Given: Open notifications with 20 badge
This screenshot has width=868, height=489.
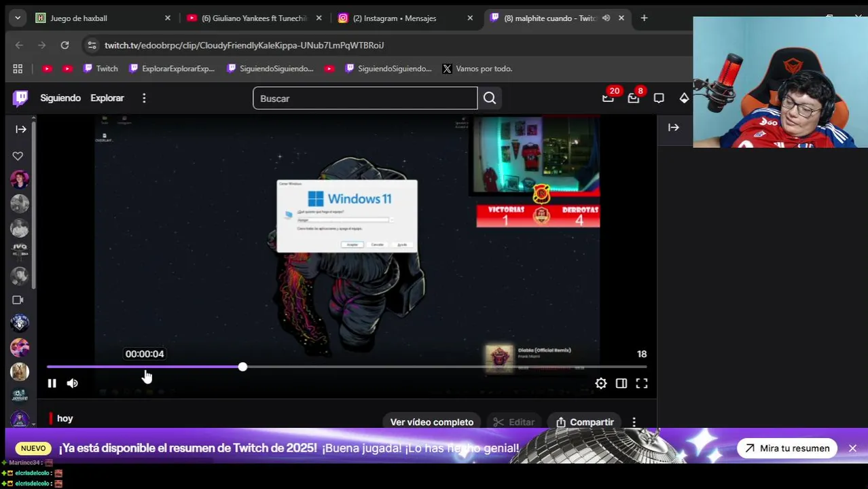Looking at the screenshot, I should pyautogui.click(x=609, y=98).
